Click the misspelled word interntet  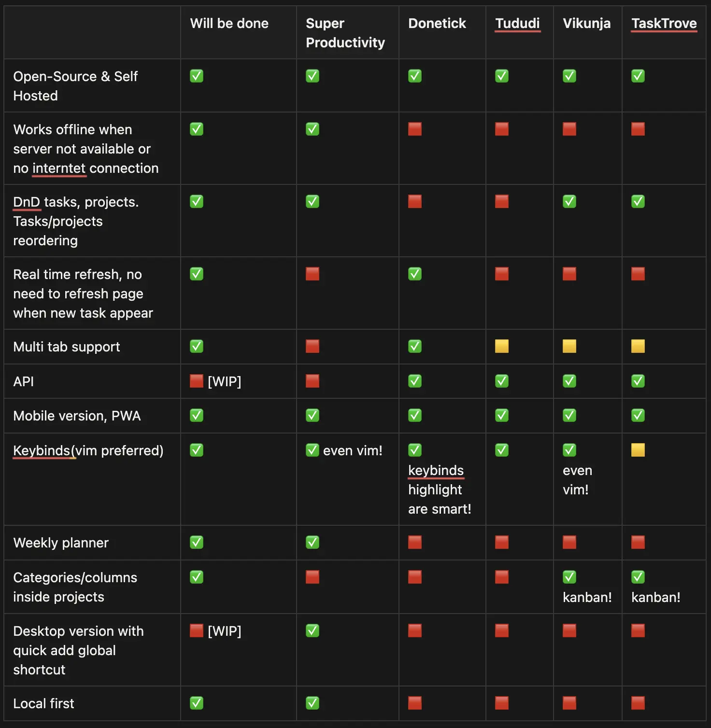coord(59,168)
